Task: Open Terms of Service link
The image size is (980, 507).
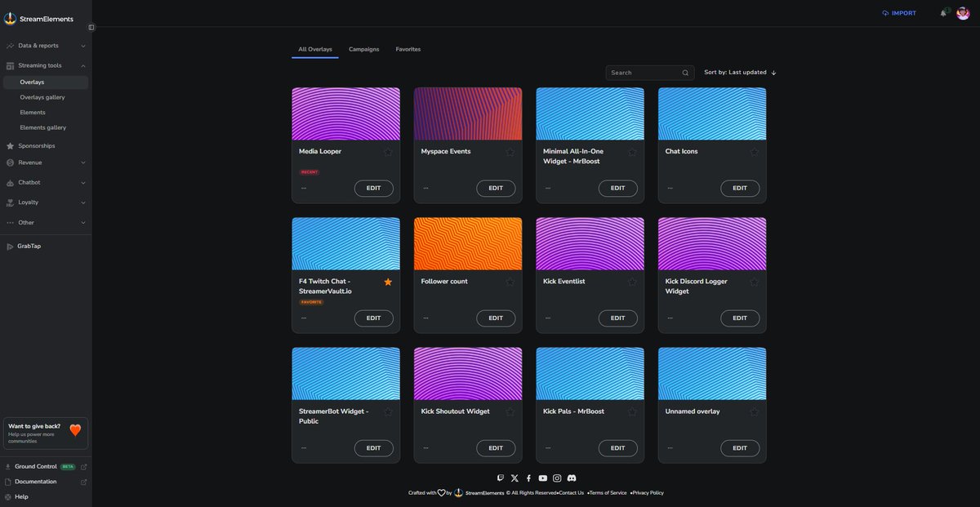Action: pyautogui.click(x=608, y=493)
